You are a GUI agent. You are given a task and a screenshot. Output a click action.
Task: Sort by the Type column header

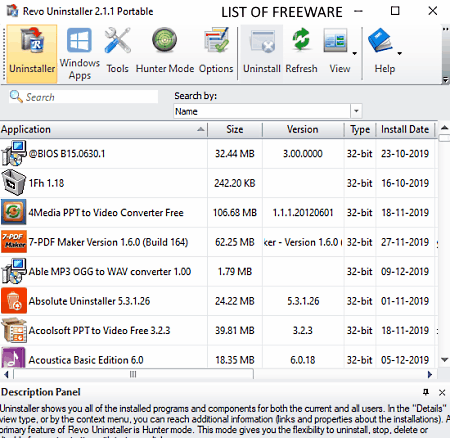click(x=360, y=129)
